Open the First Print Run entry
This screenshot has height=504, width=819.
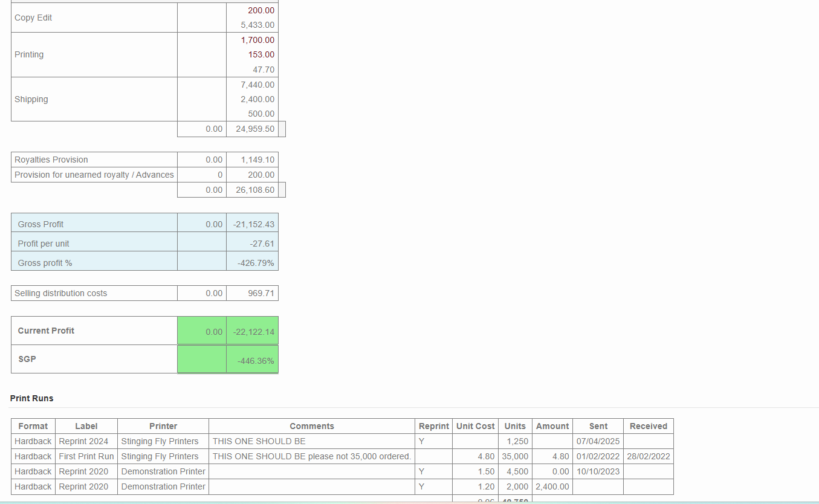click(86, 456)
